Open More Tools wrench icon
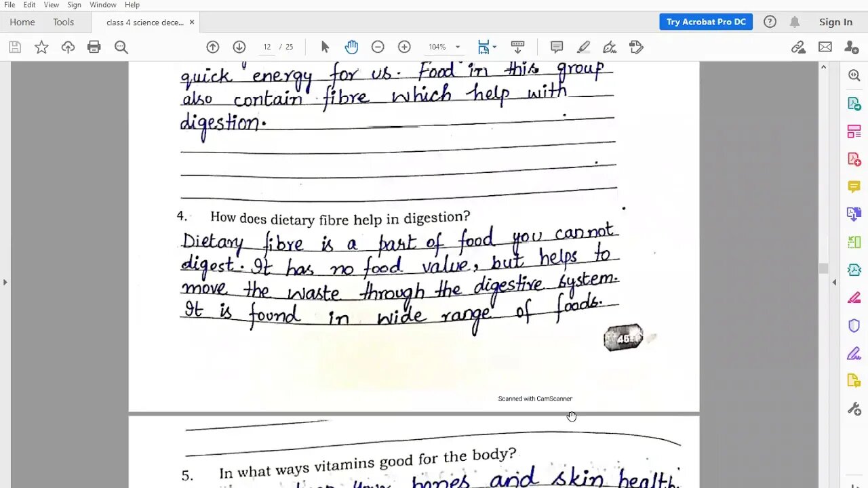Image resolution: width=868 pixels, height=488 pixels. [854, 409]
